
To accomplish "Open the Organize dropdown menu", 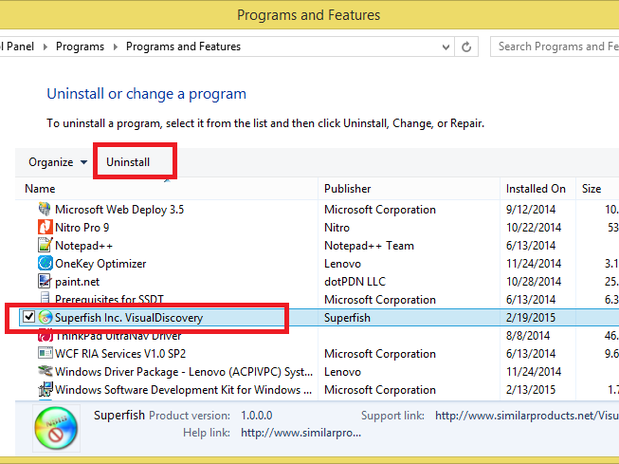I will 57,162.
